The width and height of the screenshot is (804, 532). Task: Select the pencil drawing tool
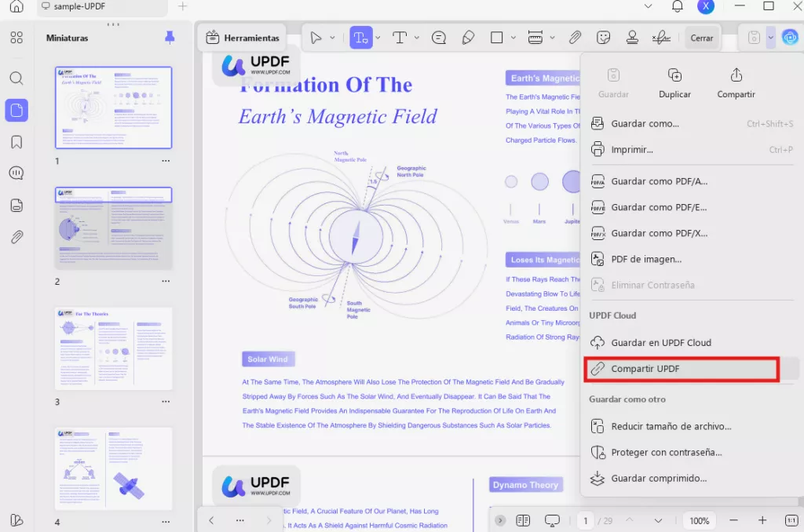tap(468, 38)
